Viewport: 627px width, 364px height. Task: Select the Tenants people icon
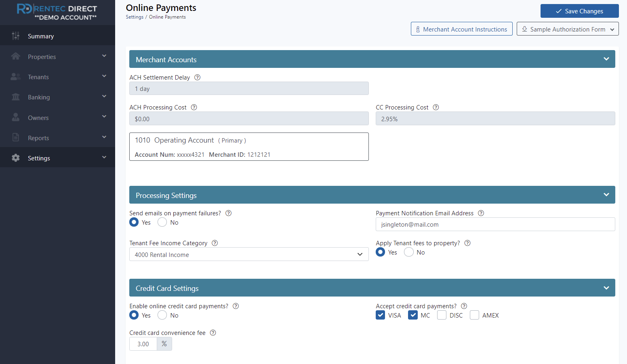pos(15,77)
